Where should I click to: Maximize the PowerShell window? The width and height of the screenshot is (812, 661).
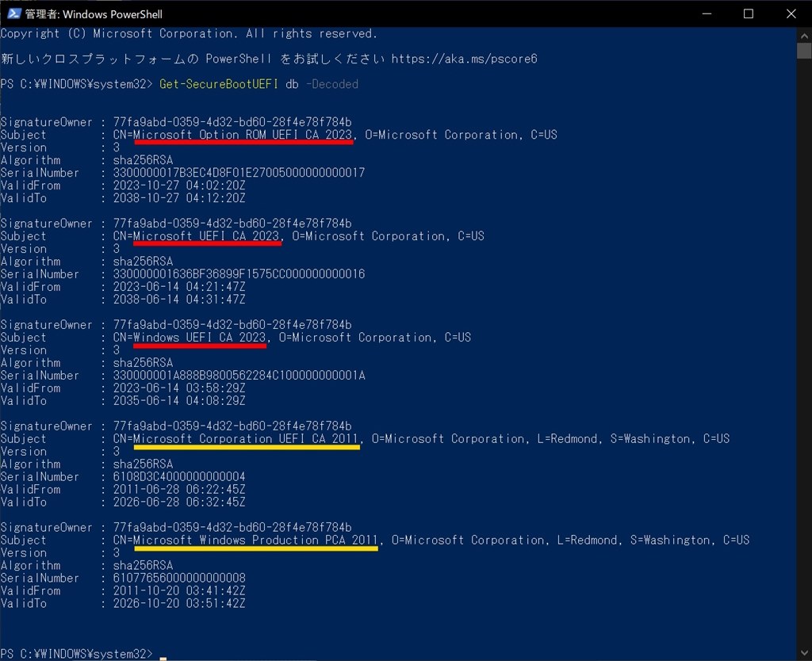click(x=749, y=13)
